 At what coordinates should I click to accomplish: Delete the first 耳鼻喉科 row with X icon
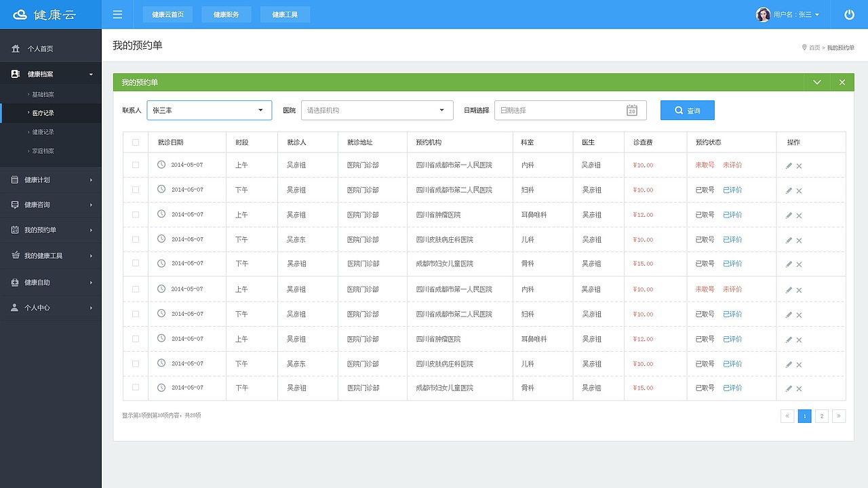pyautogui.click(x=799, y=216)
